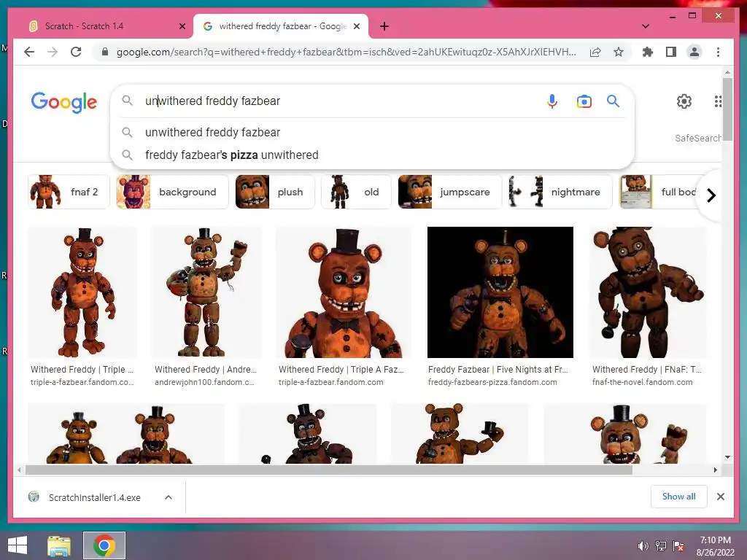Viewport: 747px width, 560px height.
Task: Click the vertical page scrollbar thumb
Action: pos(727,109)
